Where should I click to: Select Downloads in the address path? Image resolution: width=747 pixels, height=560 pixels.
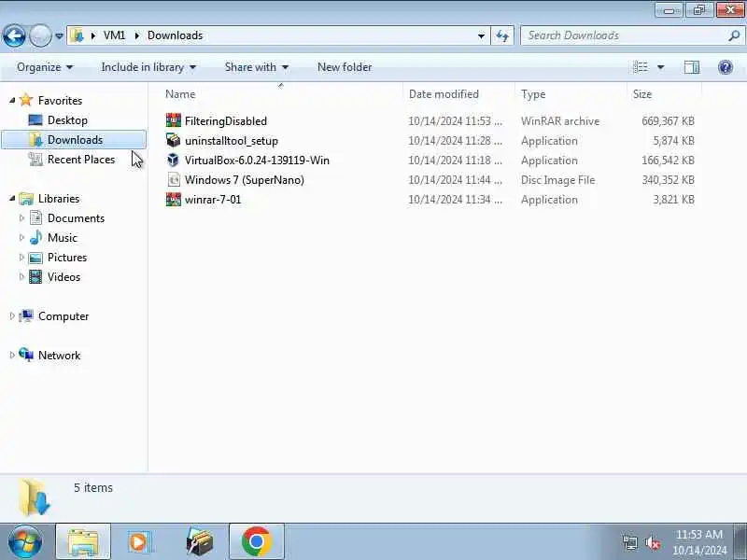click(x=175, y=35)
